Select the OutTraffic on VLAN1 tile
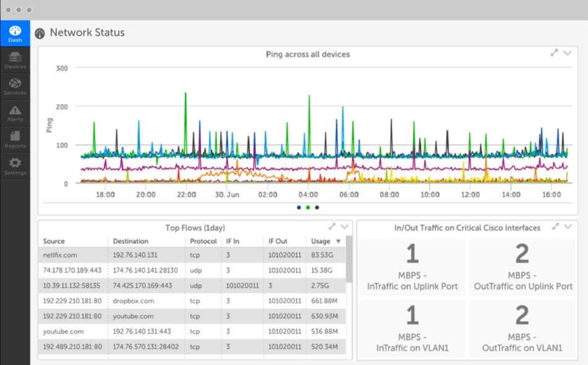The height and width of the screenshot is (365, 588). pyautogui.click(x=522, y=328)
